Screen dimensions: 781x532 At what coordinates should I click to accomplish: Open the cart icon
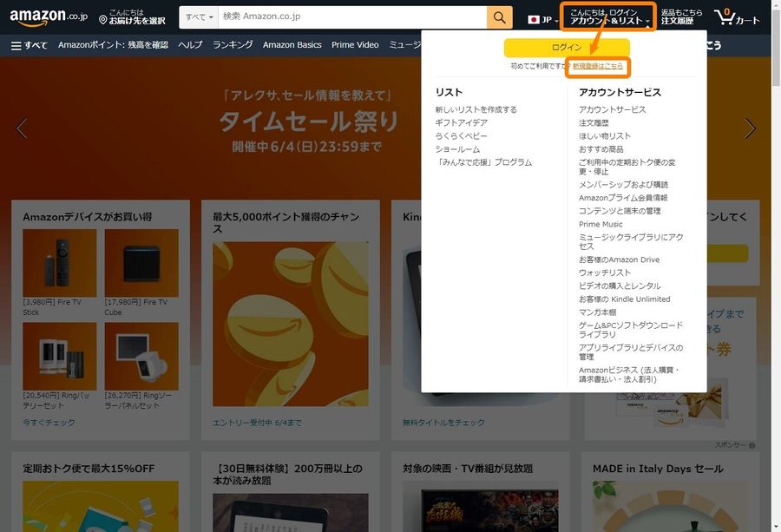tap(736, 17)
